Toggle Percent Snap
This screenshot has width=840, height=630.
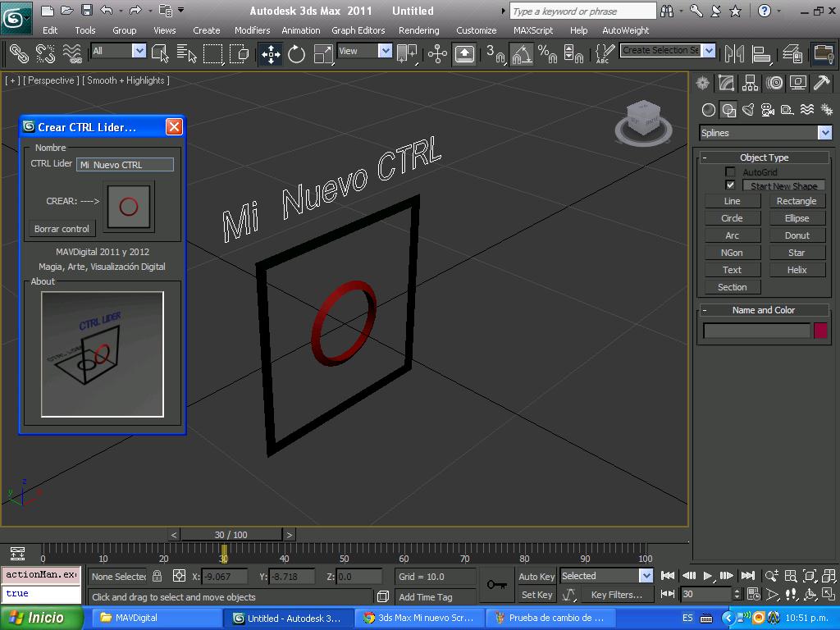(547, 53)
